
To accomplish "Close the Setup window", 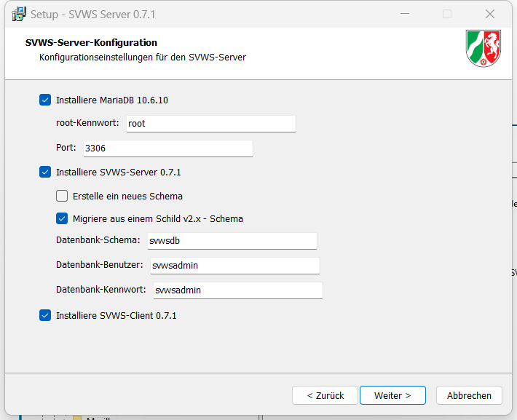I will tap(490, 14).
